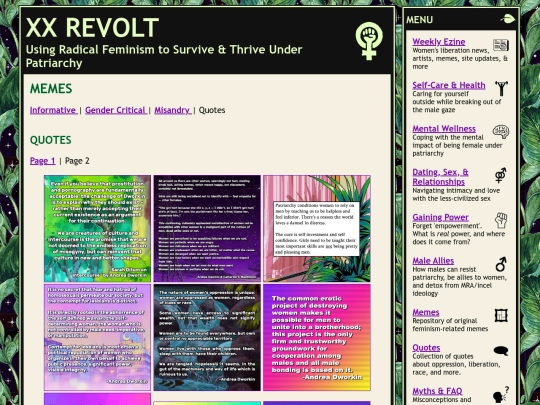
Task: Click the raised fist feminist symbol logo
Action: point(369,41)
